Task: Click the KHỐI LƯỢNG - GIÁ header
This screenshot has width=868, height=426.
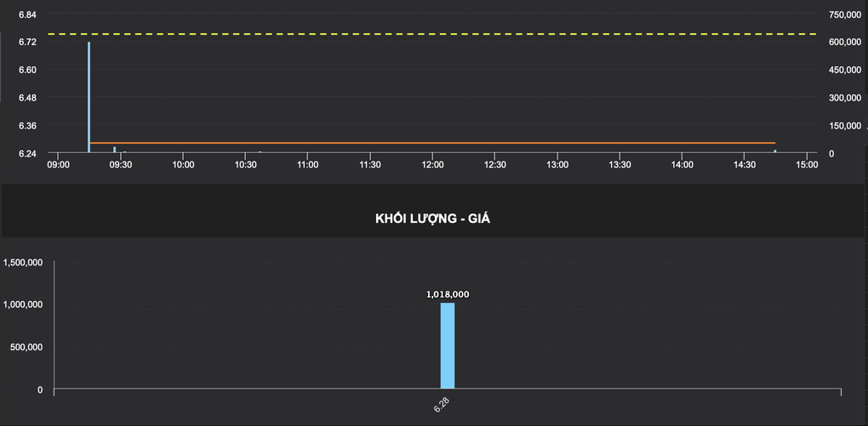Action: point(433,219)
